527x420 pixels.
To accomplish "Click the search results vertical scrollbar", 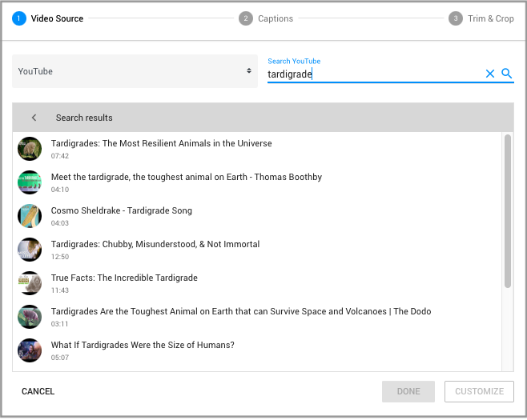I will click(x=507, y=212).
